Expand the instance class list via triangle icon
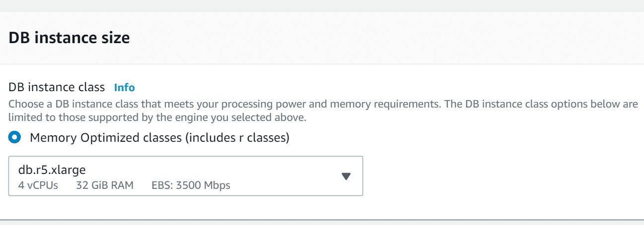Viewport: 644px width, 225px height. point(346,176)
